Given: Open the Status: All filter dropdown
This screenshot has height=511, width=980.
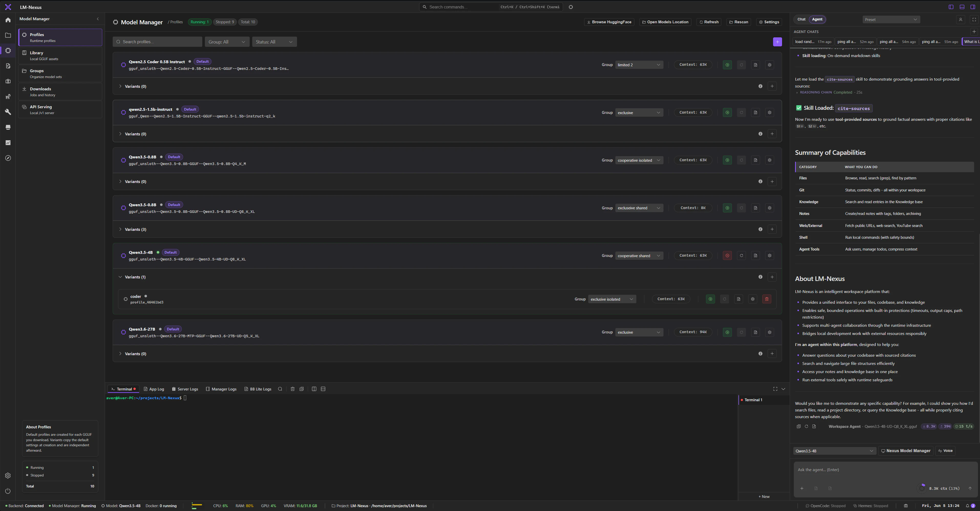Looking at the screenshot, I should tap(274, 42).
